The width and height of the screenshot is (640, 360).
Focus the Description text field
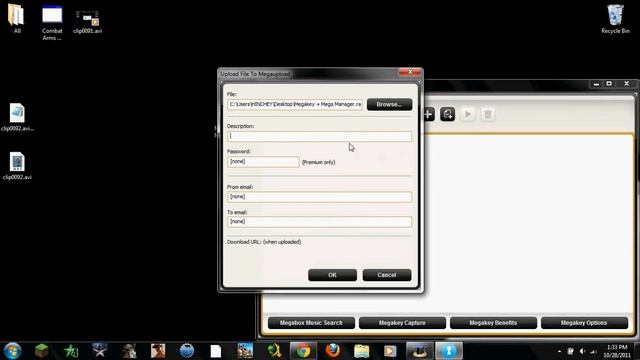[320, 136]
